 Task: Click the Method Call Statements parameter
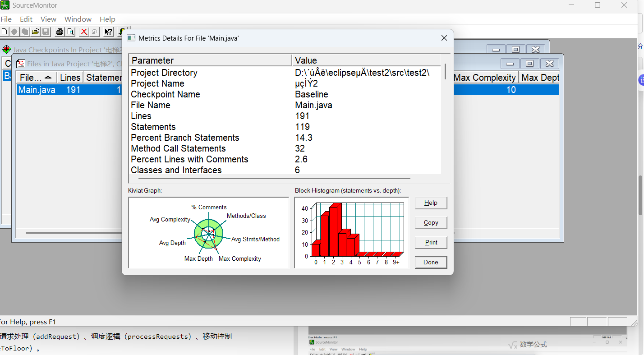(178, 148)
